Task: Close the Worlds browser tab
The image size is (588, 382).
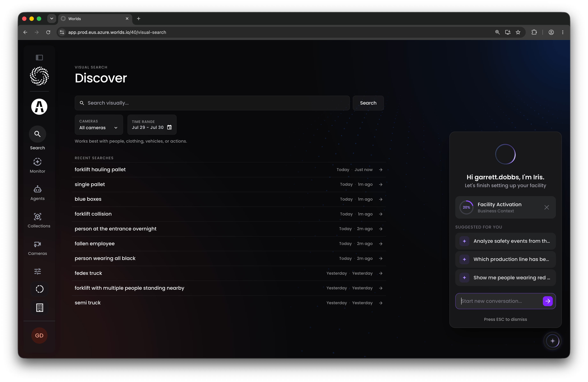Action: tap(127, 19)
